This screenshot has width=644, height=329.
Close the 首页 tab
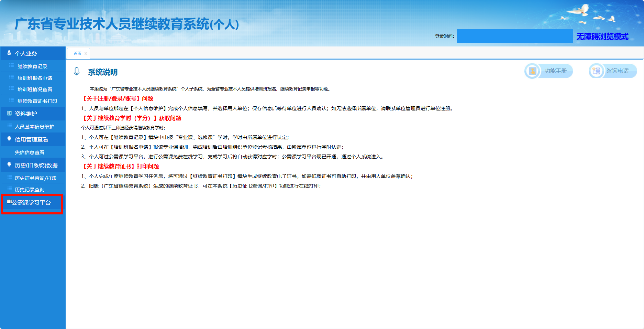click(x=85, y=53)
